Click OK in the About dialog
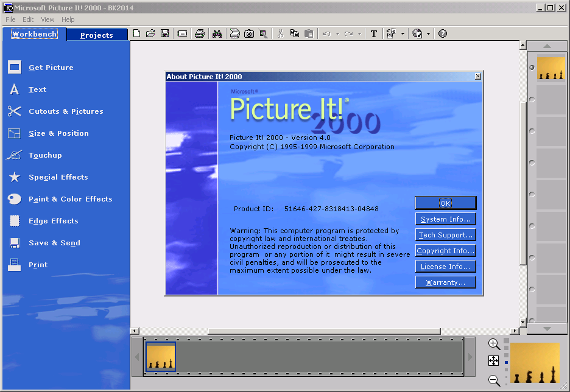Image resolution: width=570 pixels, height=392 pixels. [445, 203]
